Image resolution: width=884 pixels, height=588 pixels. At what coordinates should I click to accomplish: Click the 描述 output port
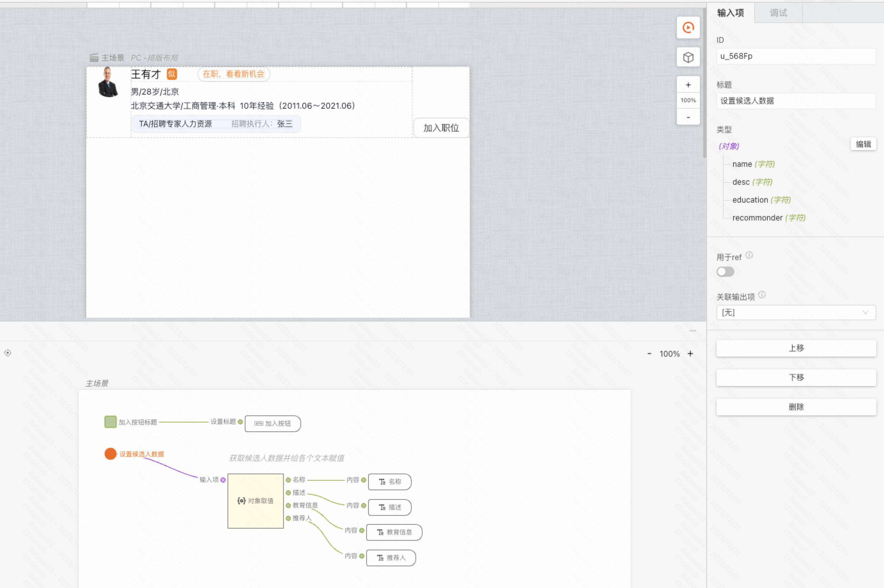288,492
